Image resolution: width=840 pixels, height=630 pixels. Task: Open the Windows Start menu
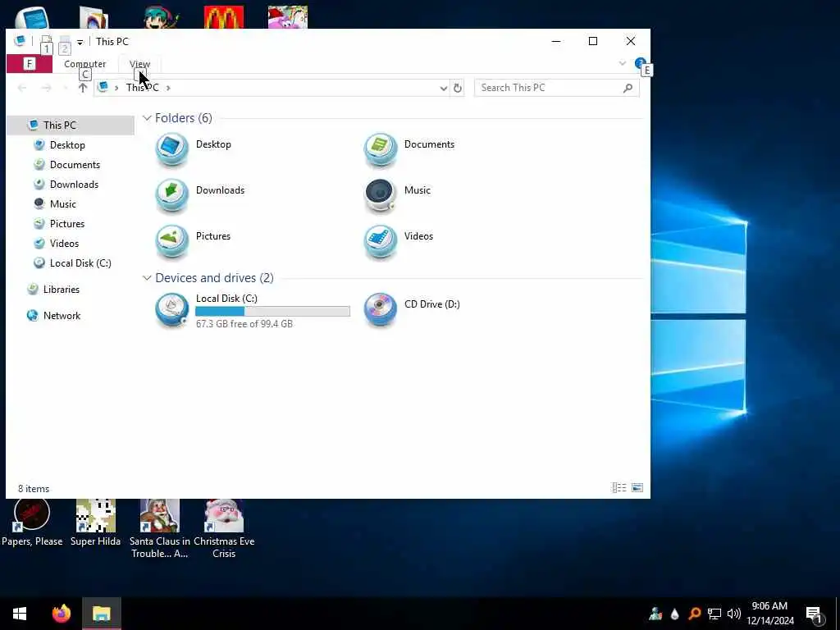20,614
